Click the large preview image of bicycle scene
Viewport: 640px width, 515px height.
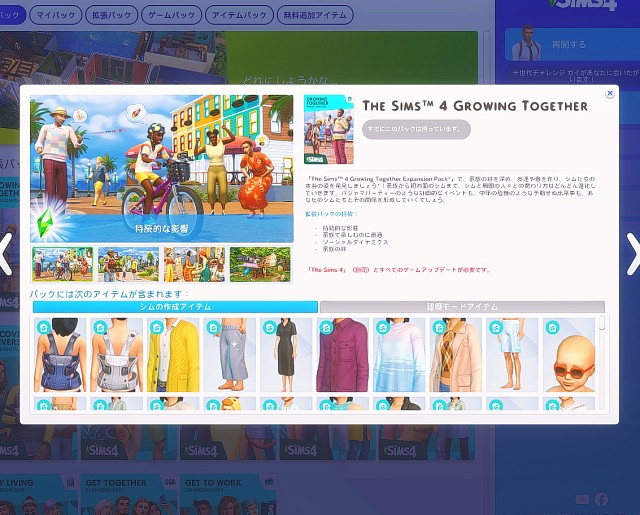pyautogui.click(x=162, y=169)
